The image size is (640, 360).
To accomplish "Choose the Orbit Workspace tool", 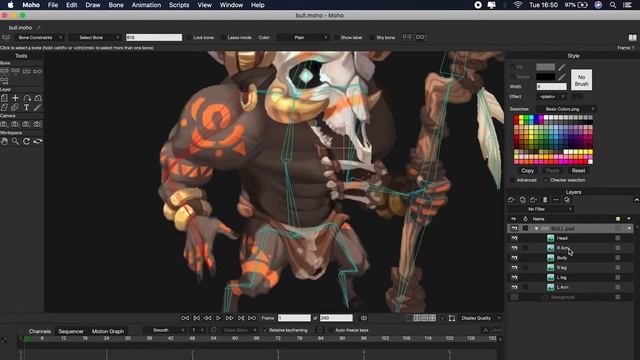I will pyautogui.click(x=38, y=141).
